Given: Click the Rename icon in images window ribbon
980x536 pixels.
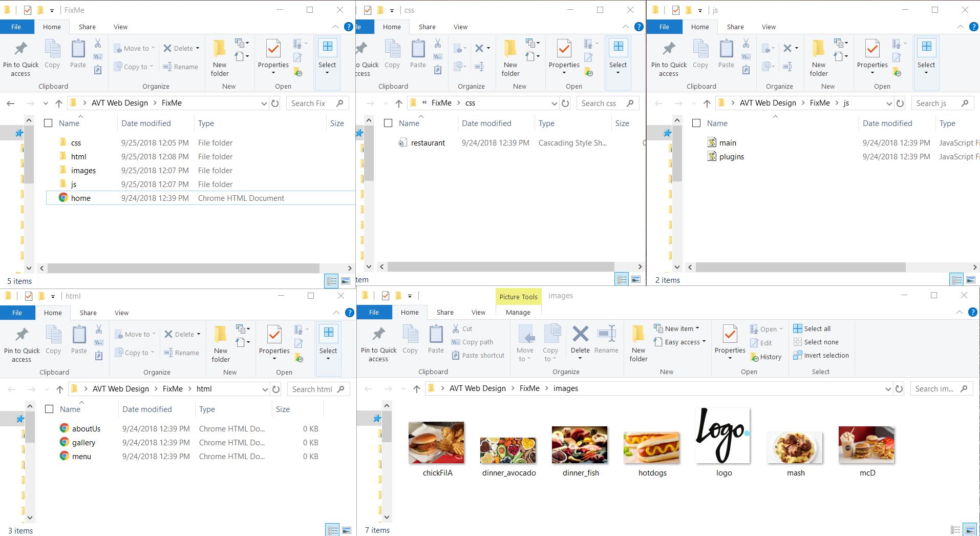Looking at the screenshot, I should [606, 334].
